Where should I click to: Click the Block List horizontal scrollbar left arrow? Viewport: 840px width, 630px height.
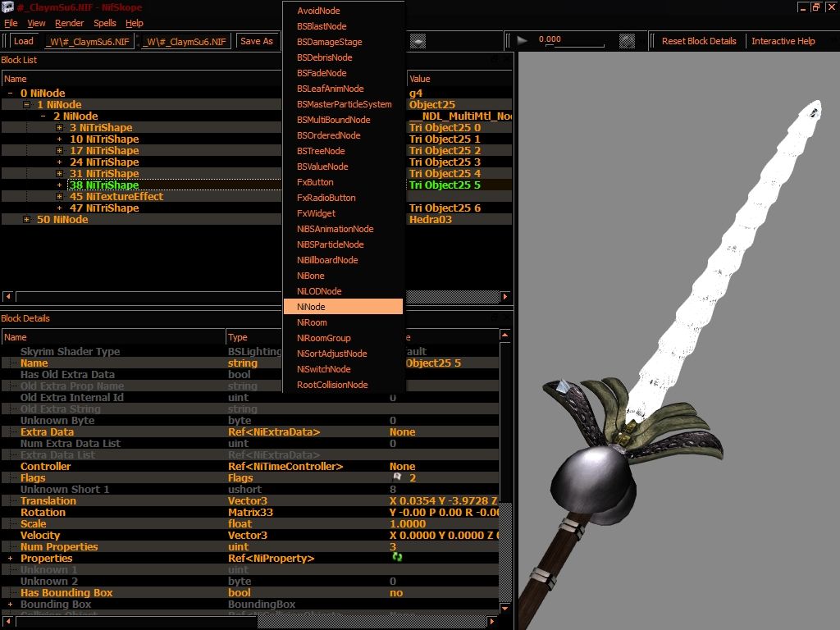(x=8, y=296)
